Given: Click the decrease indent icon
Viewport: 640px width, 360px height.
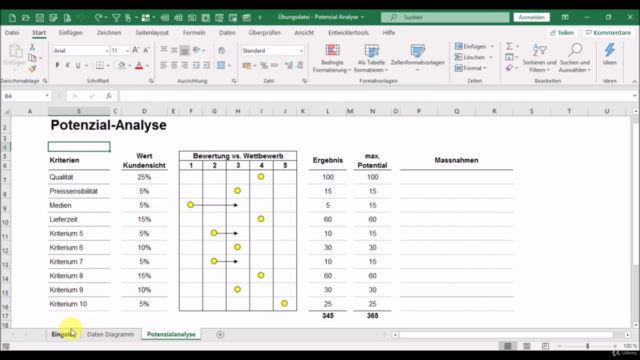Looking at the screenshot, I should coord(196,65).
